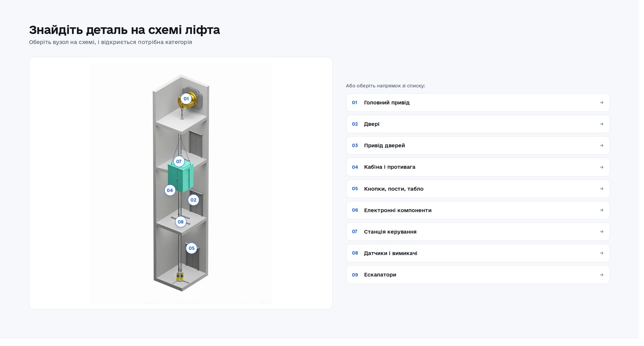Select Кабіна і противага from the list
Viewport: 644px width, 346px height.
tap(478, 167)
